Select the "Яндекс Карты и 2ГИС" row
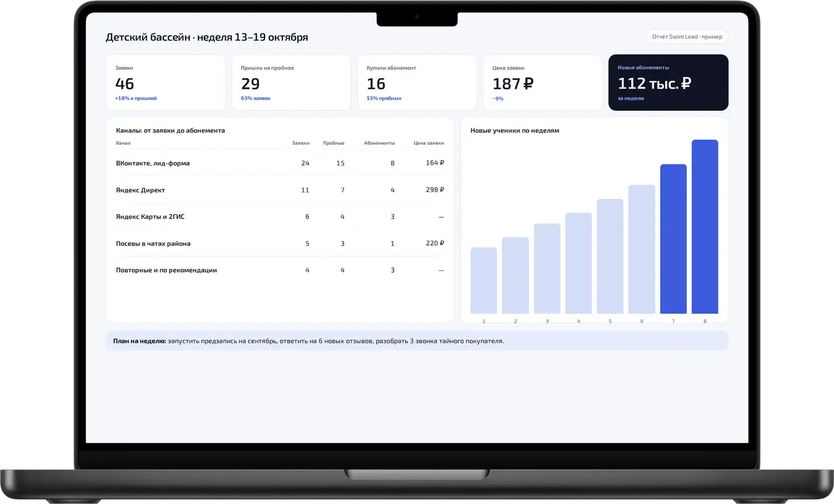 [280, 217]
